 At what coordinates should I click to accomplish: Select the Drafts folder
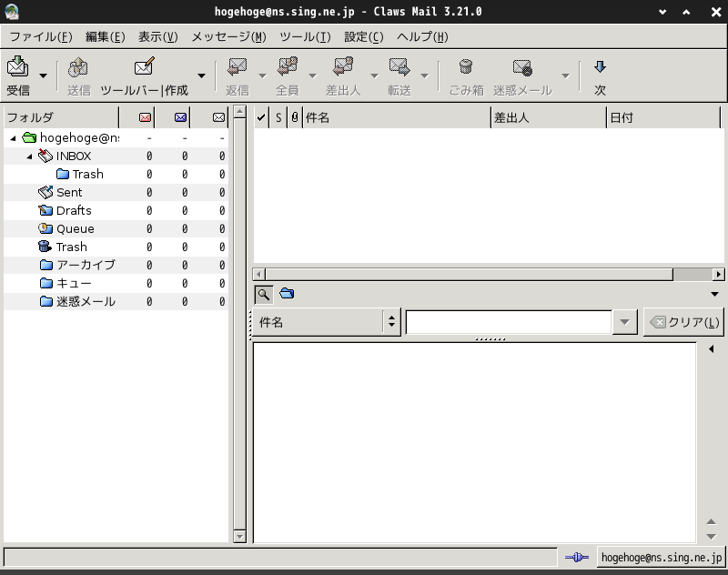[74, 211]
